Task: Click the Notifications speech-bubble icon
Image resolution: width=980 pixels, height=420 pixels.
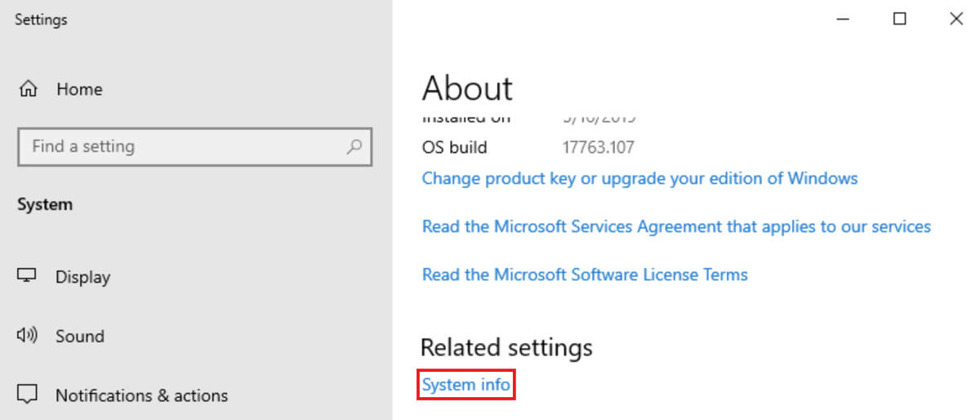Action: 27,395
